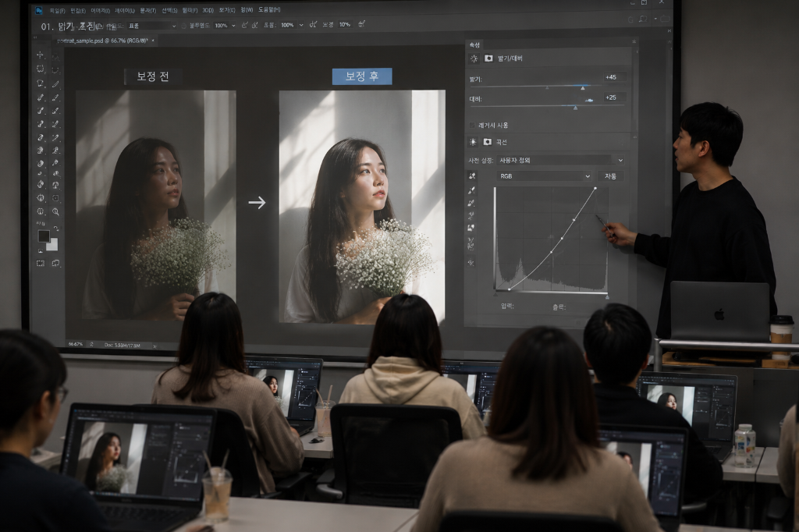
Task: Enable the 레거시 사용 checkbox
Action: click(472, 126)
